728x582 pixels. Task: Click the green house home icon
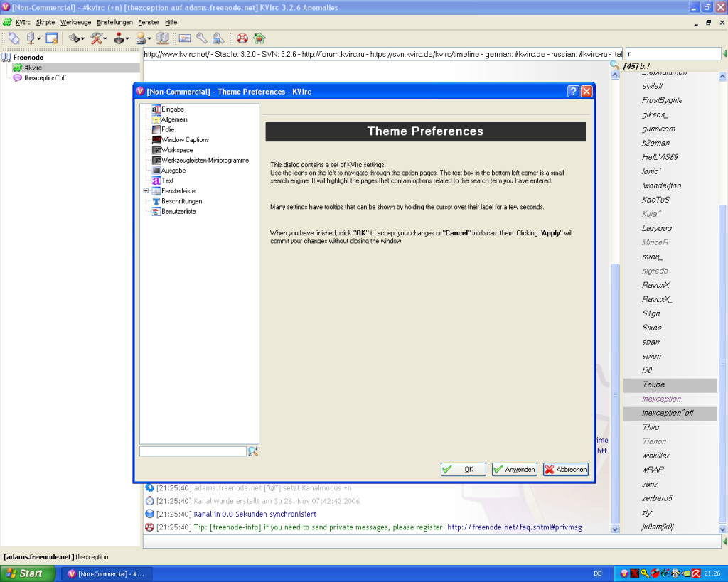(259, 38)
